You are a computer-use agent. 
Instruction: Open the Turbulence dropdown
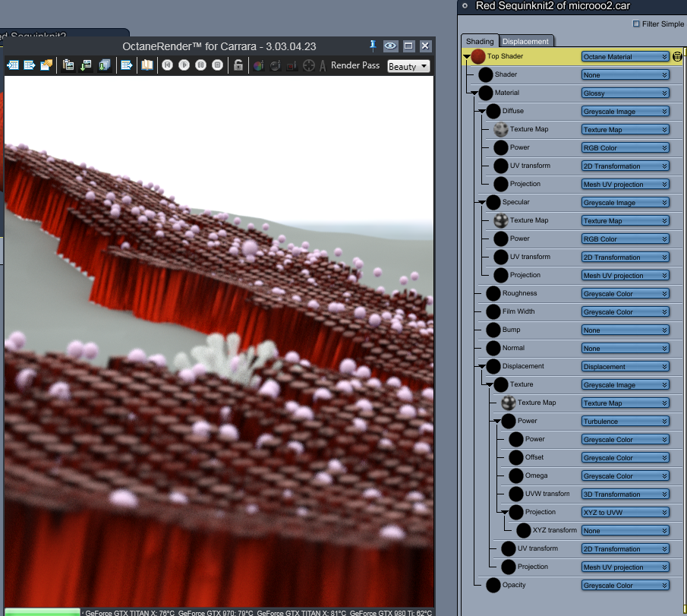[626, 422]
